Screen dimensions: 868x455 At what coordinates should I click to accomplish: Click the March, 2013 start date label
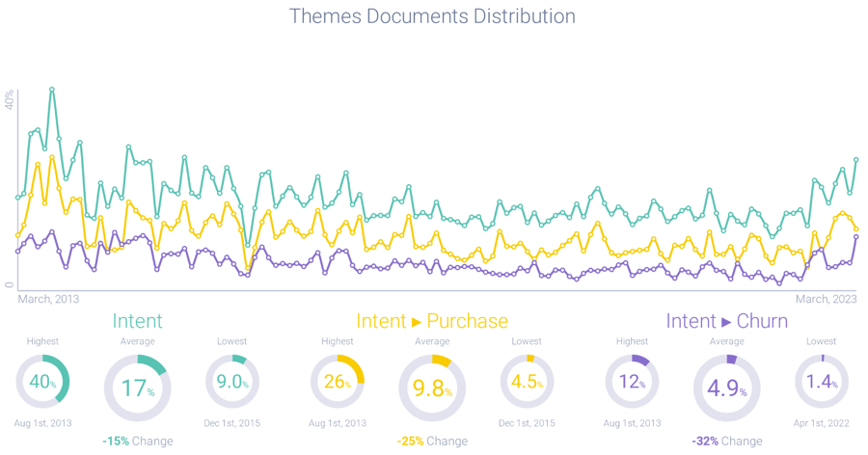pos(48,299)
